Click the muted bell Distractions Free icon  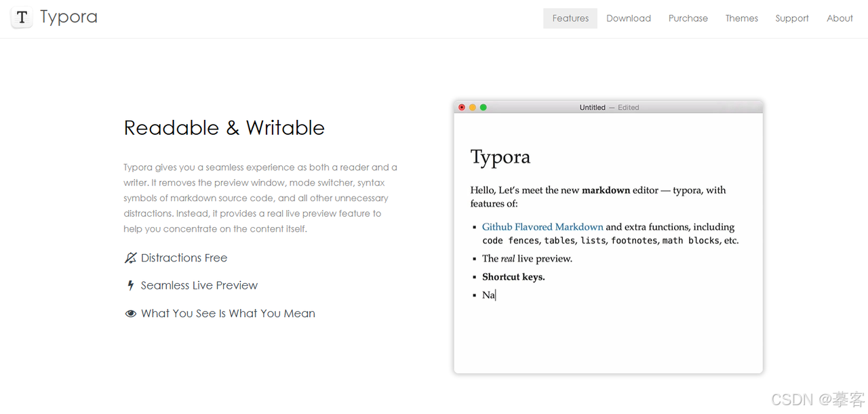click(x=131, y=258)
